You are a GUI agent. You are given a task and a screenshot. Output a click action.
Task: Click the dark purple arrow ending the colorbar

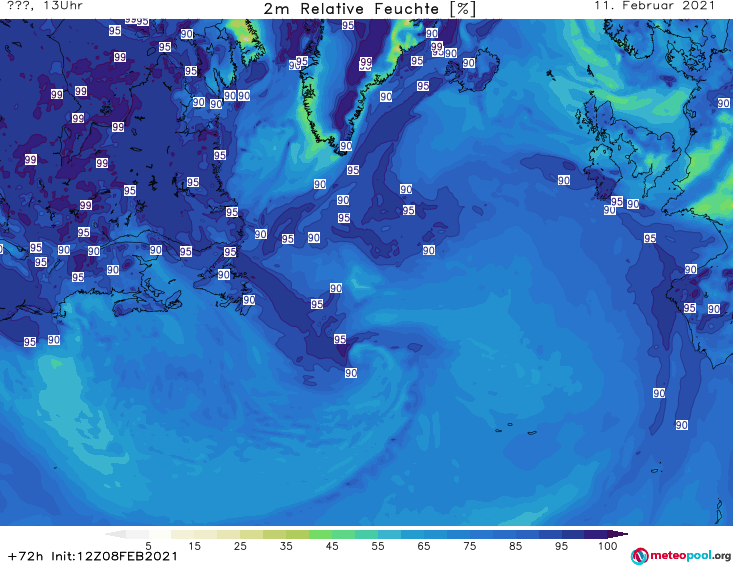coord(618,534)
